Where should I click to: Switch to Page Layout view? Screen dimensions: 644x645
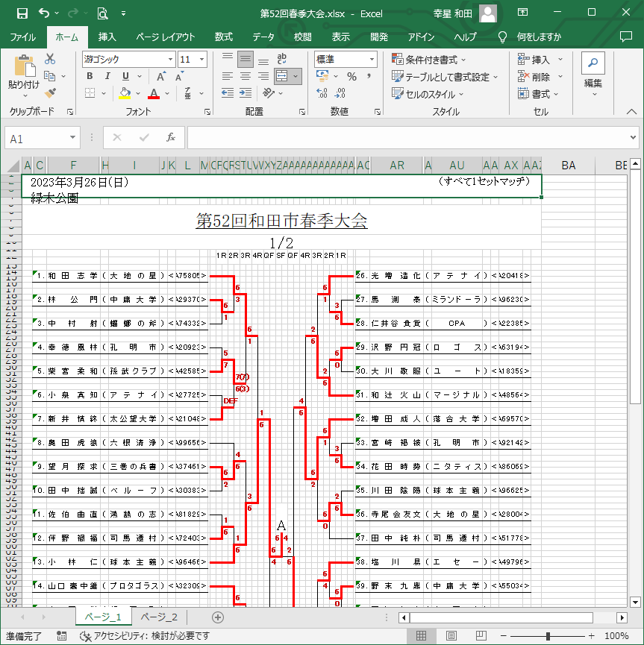coord(451,635)
